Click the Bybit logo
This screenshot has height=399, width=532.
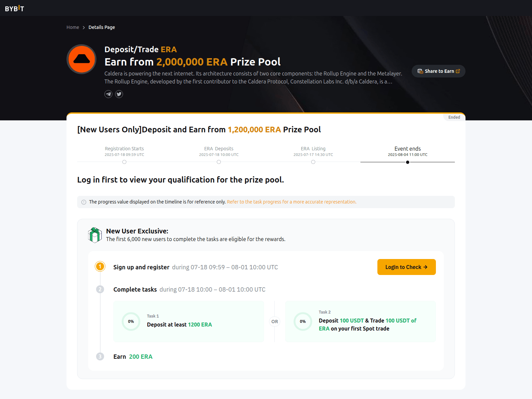(x=14, y=8)
